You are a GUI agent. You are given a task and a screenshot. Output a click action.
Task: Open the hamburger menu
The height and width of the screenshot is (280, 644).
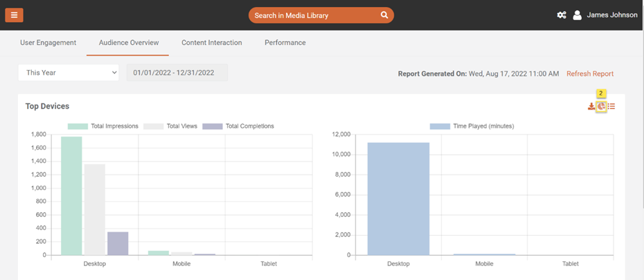coord(14,15)
